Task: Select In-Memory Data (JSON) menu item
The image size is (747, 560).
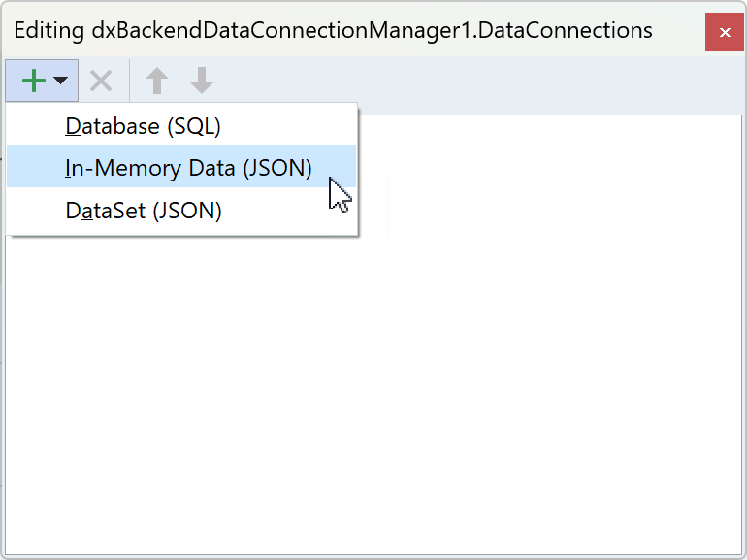Action: (181, 166)
